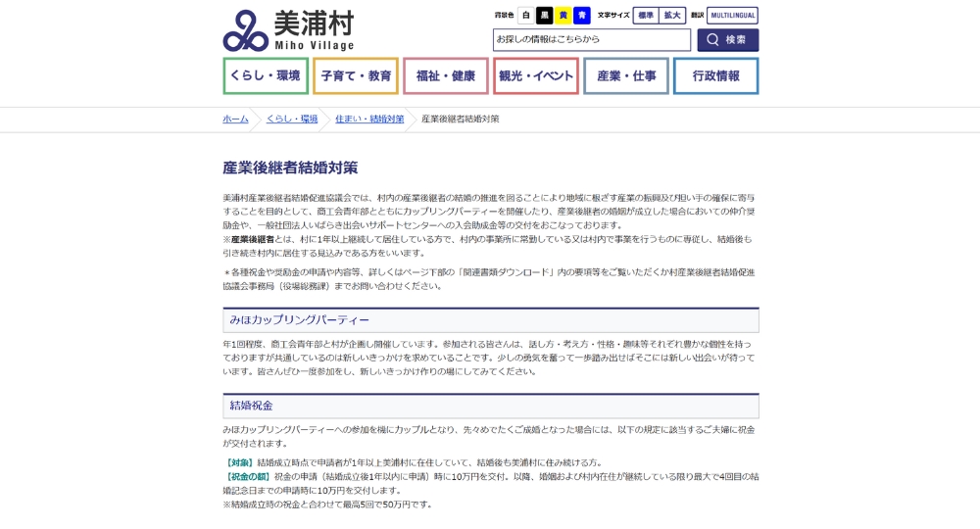The height and width of the screenshot is (529, 980).
Task: Click the Miho Village logo
Action: click(x=288, y=30)
